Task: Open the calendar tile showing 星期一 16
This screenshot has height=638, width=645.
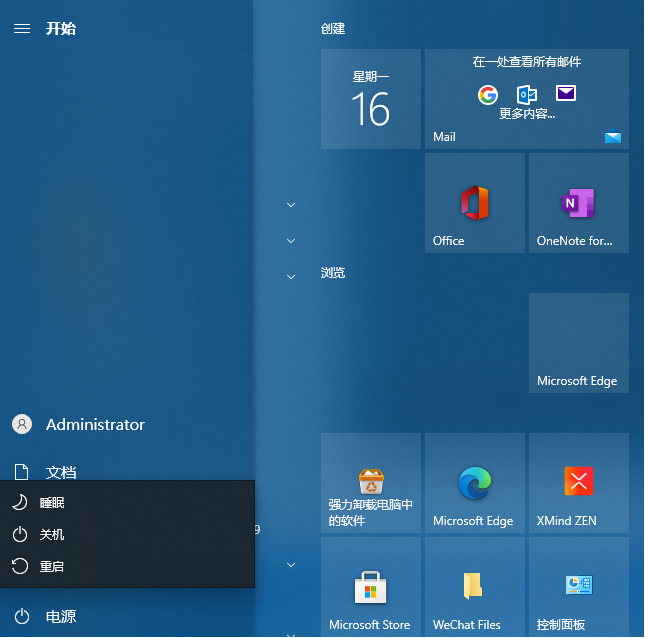Action: 371,99
